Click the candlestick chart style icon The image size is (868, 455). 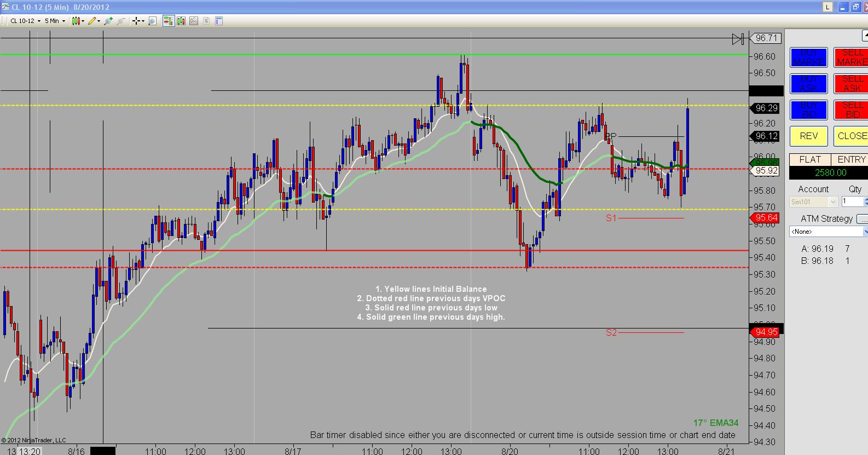point(76,21)
